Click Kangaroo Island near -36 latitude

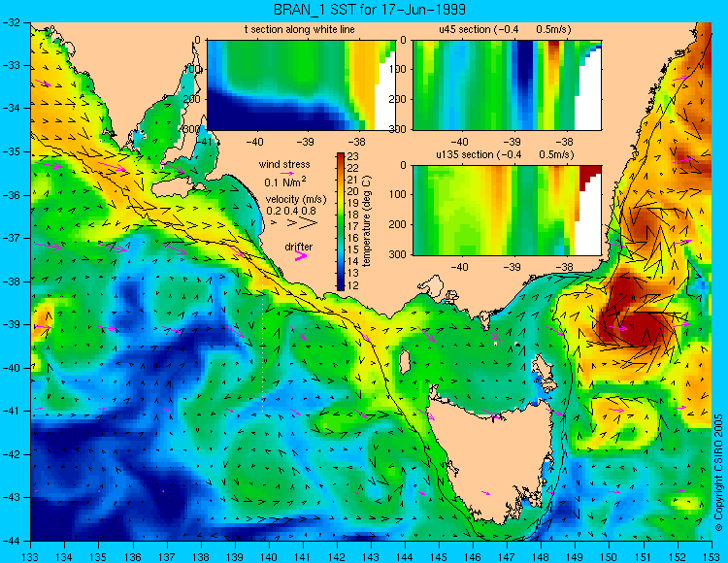click(x=174, y=189)
